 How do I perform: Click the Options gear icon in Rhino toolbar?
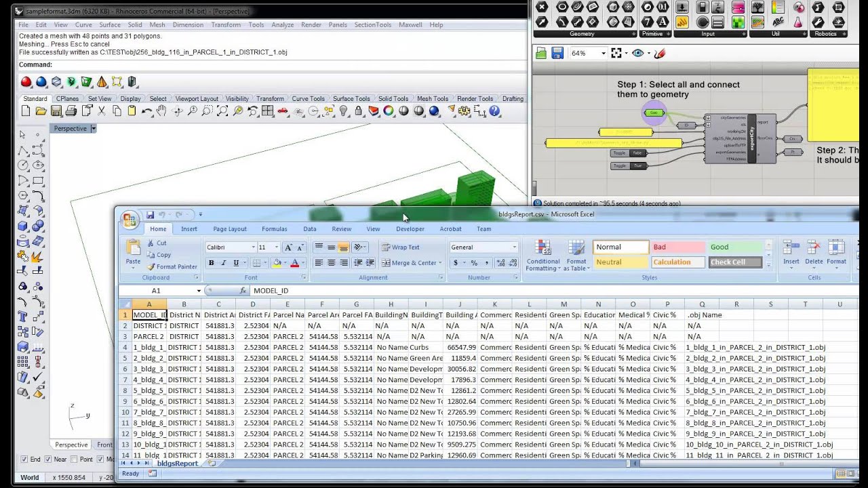click(x=464, y=111)
